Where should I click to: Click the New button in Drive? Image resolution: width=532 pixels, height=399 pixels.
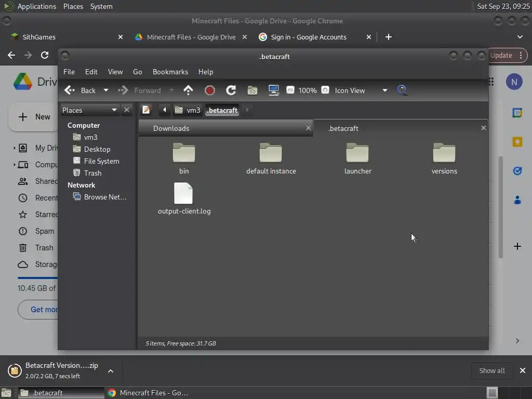coord(34,117)
